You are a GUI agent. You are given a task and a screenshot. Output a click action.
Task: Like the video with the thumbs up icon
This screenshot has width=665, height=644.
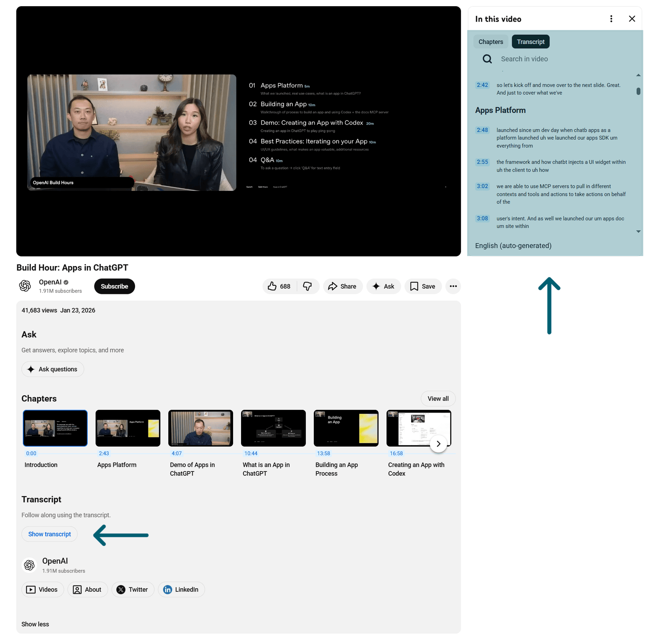pos(272,286)
